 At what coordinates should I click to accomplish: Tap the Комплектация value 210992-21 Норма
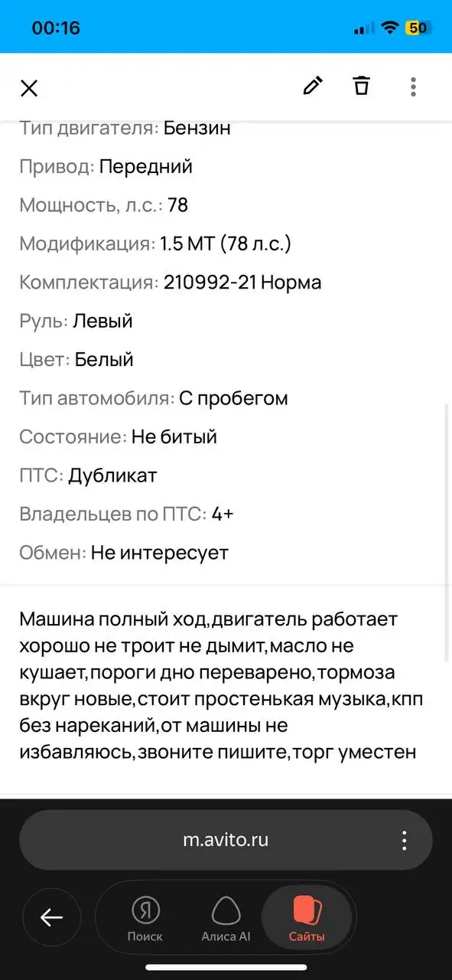241,282
